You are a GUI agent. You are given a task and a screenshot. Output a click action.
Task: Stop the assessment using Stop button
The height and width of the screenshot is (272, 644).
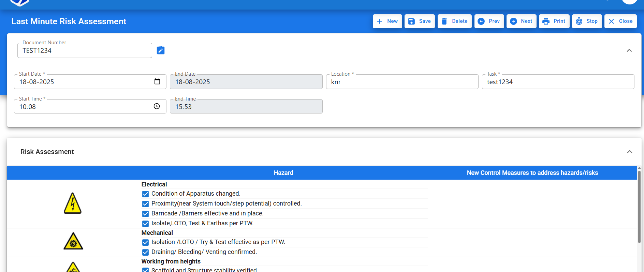(x=587, y=21)
